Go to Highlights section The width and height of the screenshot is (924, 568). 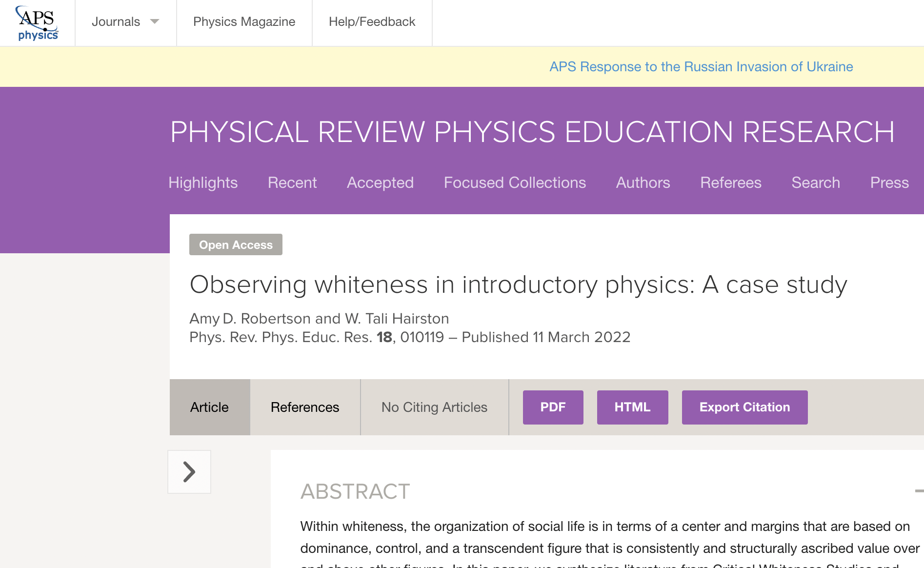click(x=203, y=183)
